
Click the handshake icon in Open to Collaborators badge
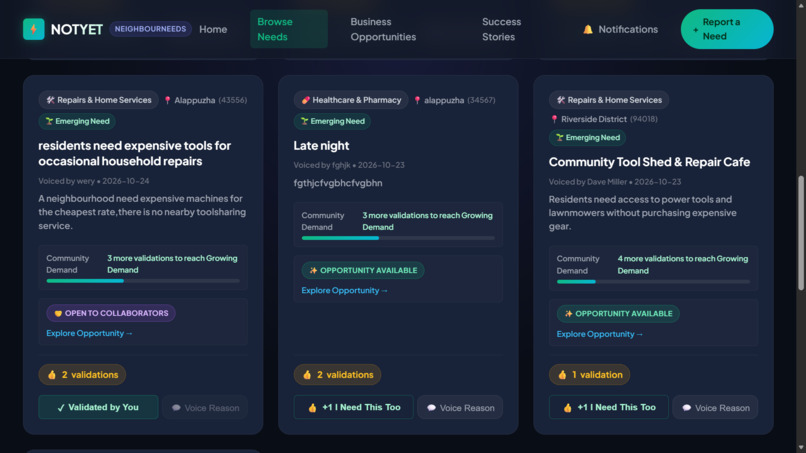coord(58,313)
